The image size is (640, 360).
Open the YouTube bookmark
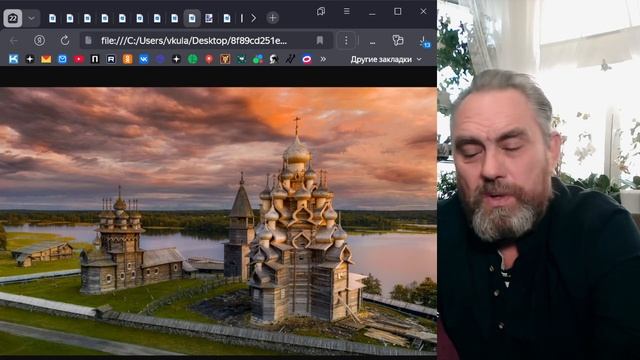(x=79, y=60)
